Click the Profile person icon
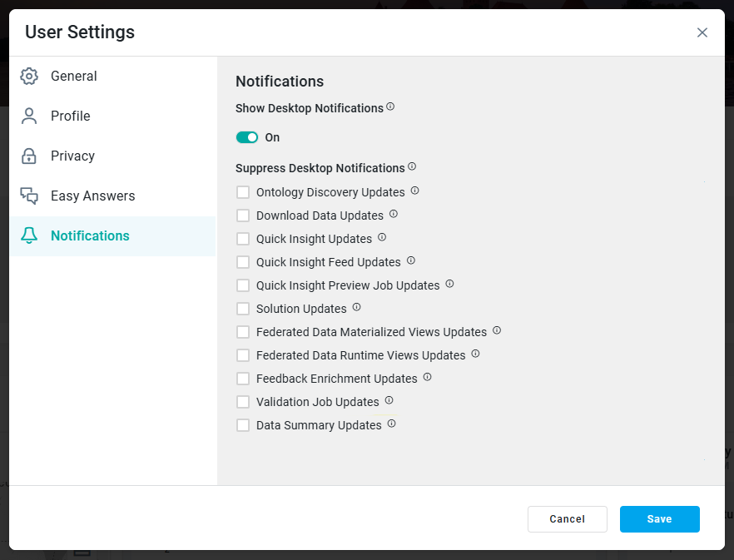This screenshot has width=734, height=560. coord(29,116)
